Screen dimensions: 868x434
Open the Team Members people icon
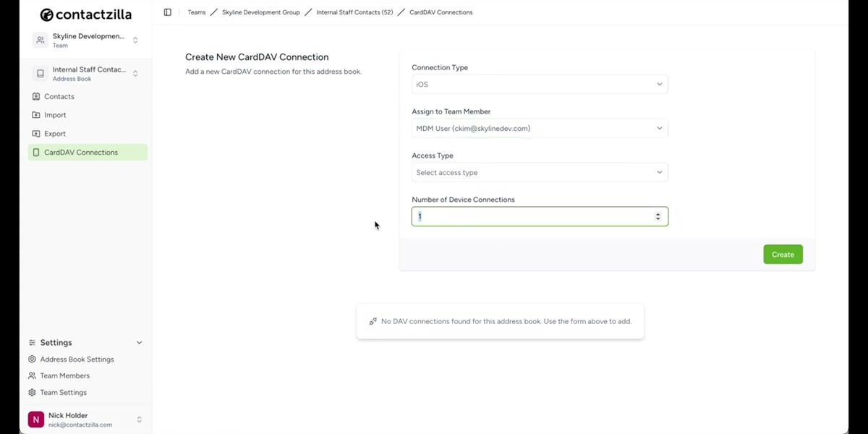tap(32, 375)
